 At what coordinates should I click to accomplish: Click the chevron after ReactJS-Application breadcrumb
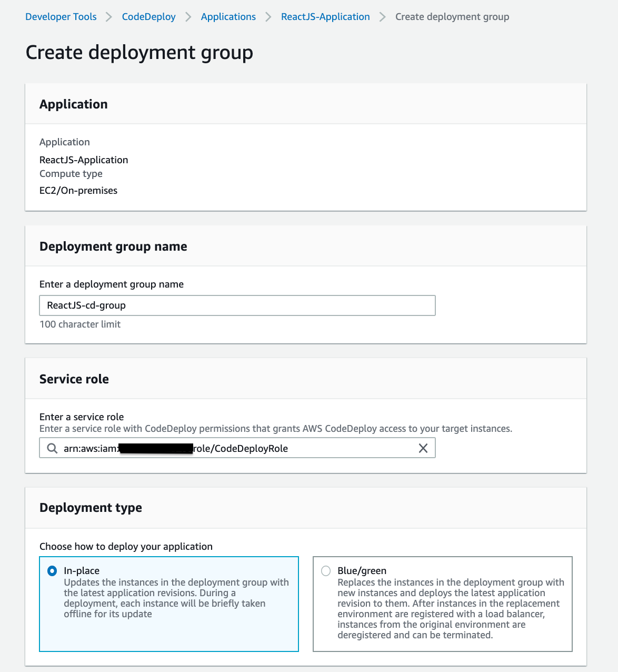click(383, 17)
